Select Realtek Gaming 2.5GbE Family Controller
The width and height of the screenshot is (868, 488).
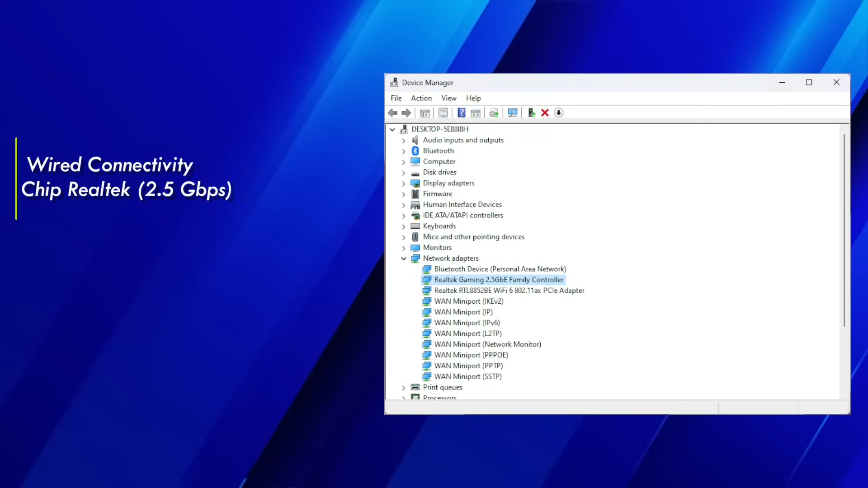click(x=499, y=280)
